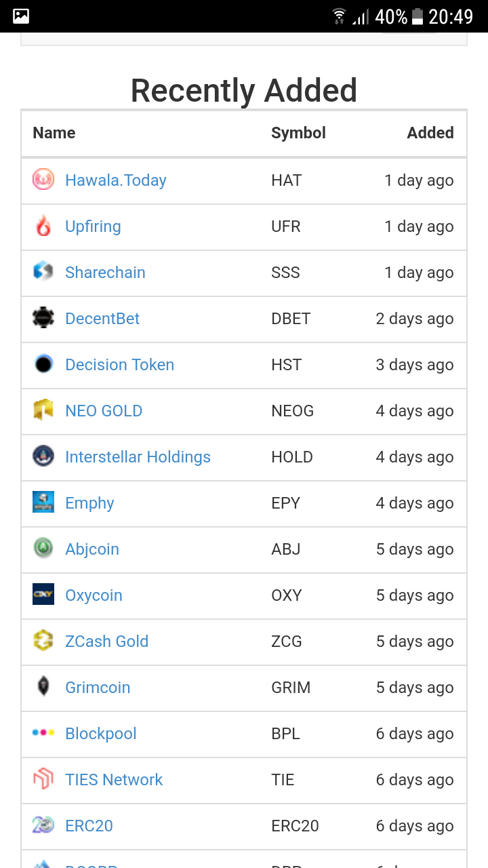
Task: Tap the Hawala.Today coin logo icon
Action: pyautogui.click(x=43, y=180)
